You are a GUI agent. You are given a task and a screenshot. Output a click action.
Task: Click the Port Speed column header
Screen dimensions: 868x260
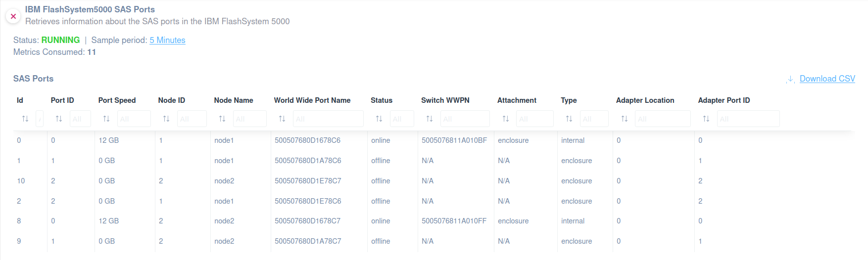tap(117, 100)
